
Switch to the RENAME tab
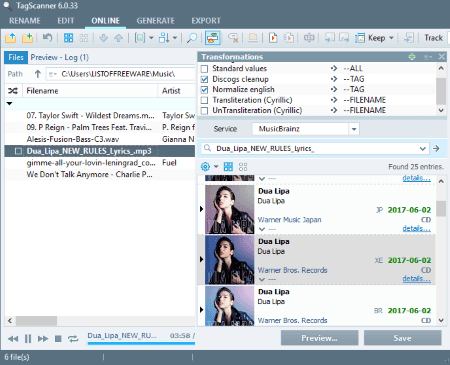(25, 21)
